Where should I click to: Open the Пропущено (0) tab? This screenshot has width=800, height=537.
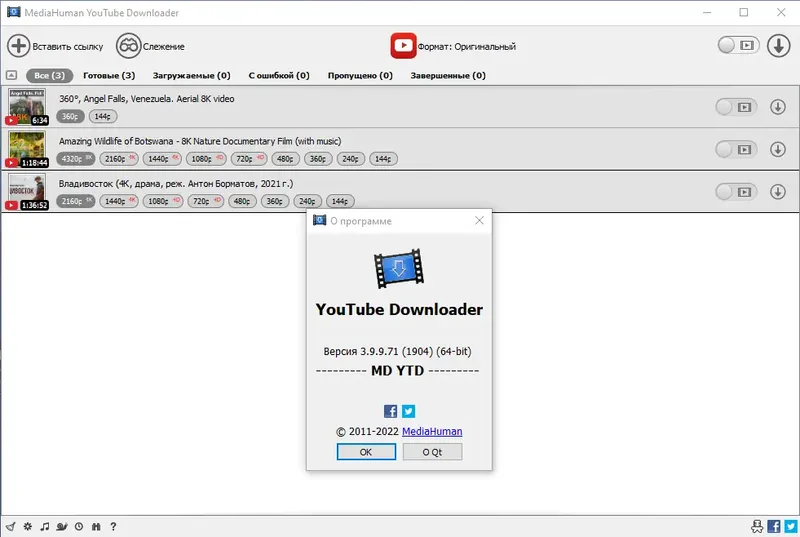click(x=360, y=75)
